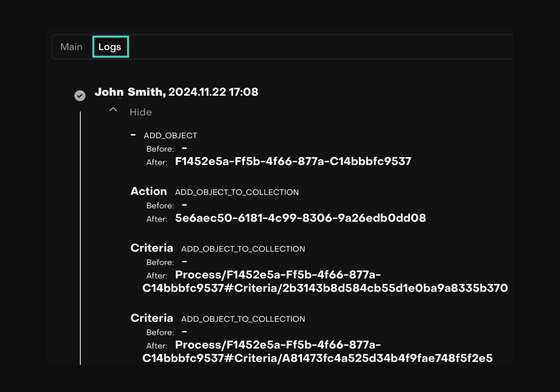Click the first Criteria heading

point(152,248)
